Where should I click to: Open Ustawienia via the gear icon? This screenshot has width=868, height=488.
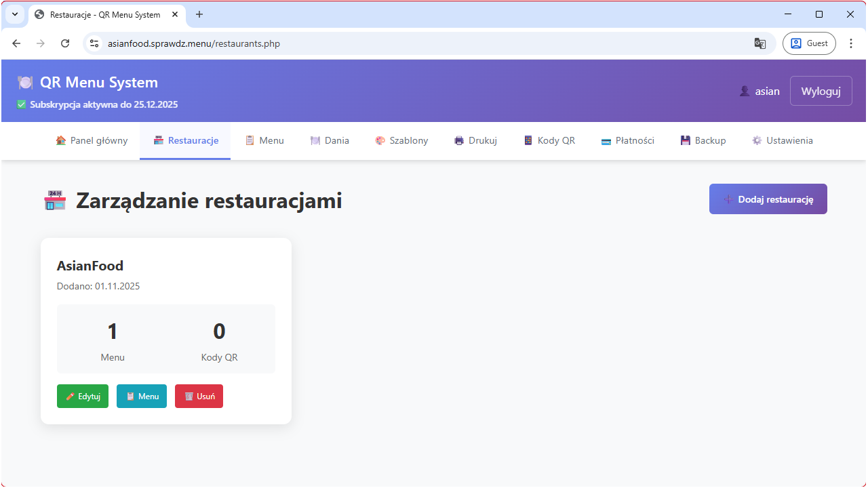coord(756,140)
